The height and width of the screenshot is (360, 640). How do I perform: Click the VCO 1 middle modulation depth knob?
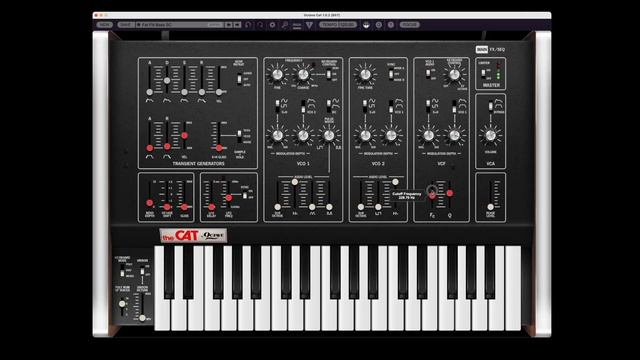coord(303,136)
